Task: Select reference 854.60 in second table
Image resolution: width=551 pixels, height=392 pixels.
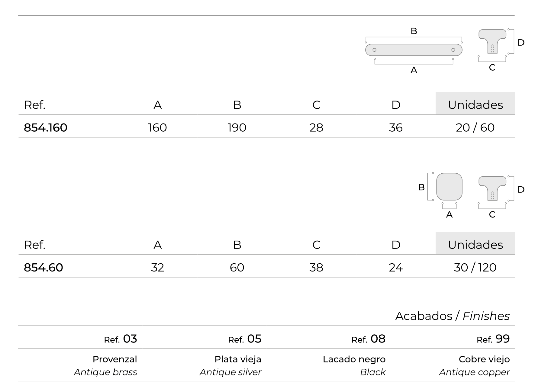Action: pyautogui.click(x=43, y=268)
